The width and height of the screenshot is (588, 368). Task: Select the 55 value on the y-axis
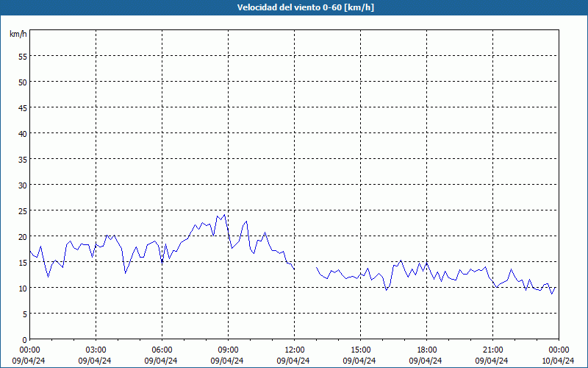[23, 57]
